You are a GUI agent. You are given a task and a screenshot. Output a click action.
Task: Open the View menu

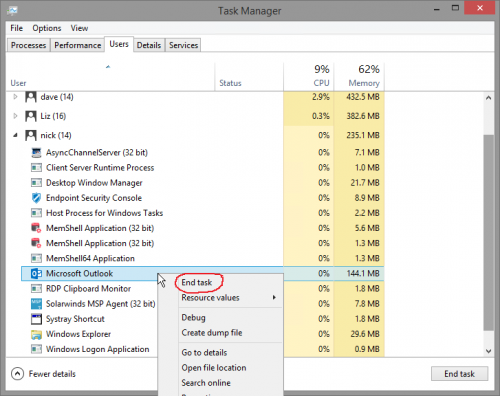tap(79, 28)
